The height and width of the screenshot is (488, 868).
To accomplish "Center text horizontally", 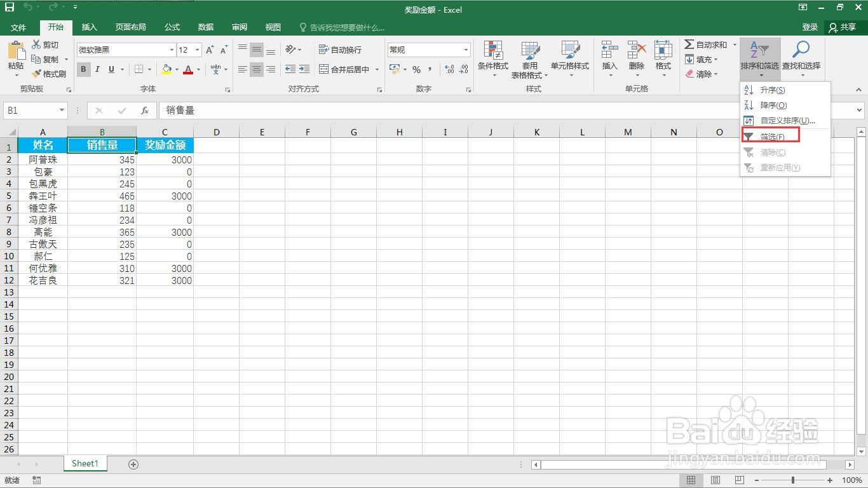I will (257, 69).
